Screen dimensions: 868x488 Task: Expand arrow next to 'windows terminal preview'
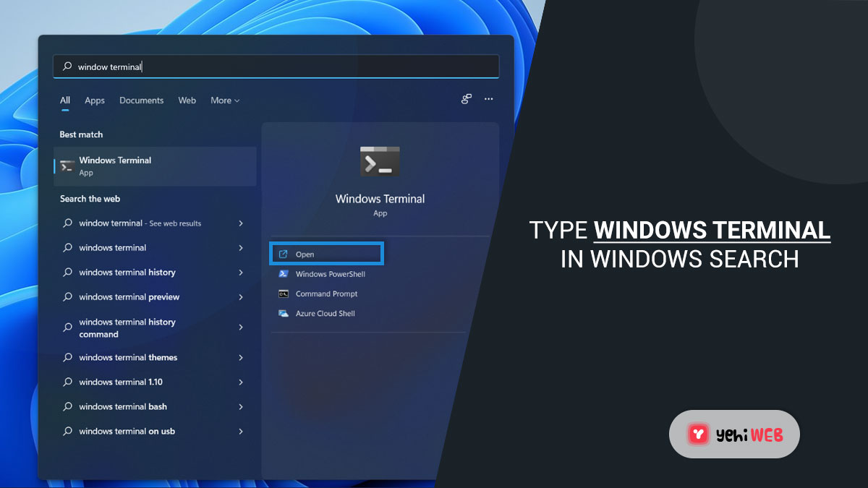pyautogui.click(x=241, y=297)
